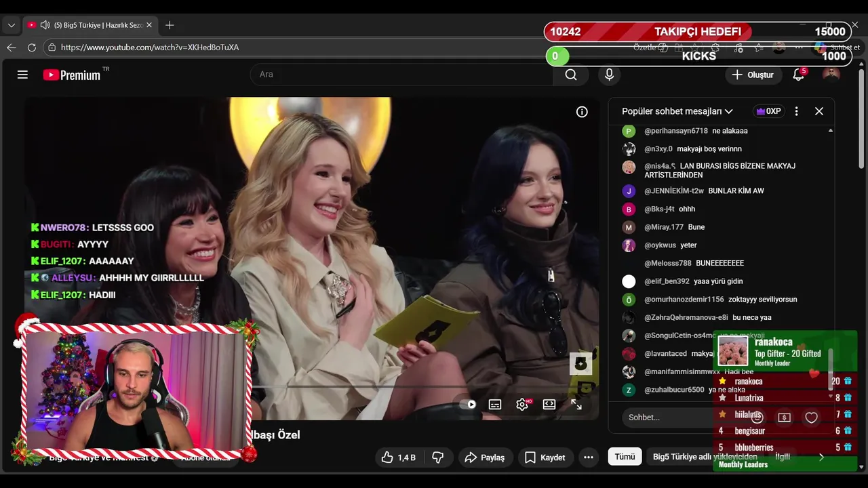Open the YouTube hamburger guide menu

pyautogui.click(x=22, y=75)
